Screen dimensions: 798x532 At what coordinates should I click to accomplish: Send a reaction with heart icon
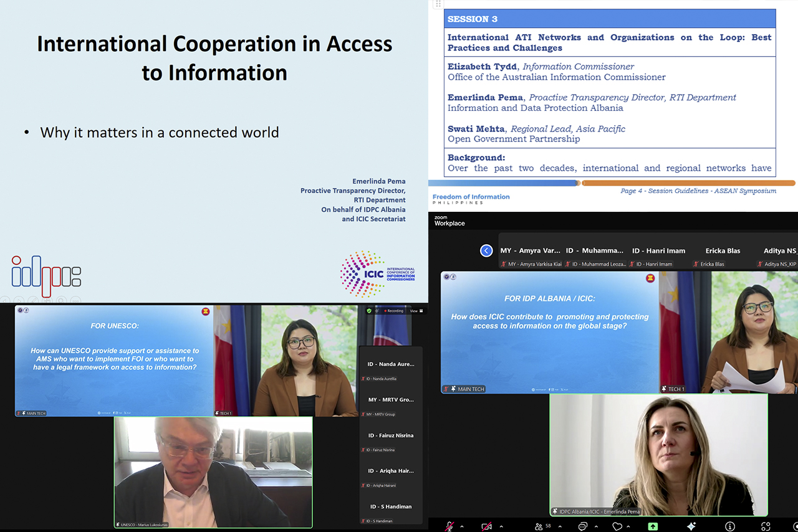coord(617,526)
